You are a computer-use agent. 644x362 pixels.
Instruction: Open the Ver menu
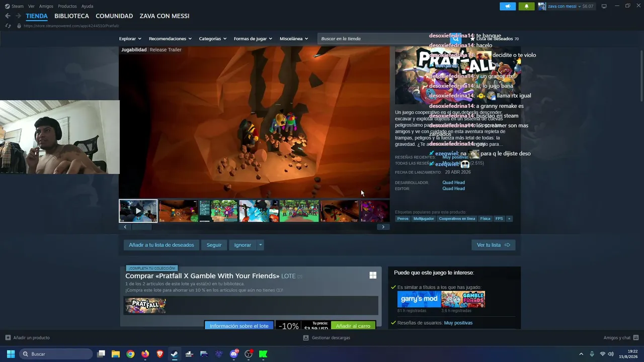click(x=32, y=6)
